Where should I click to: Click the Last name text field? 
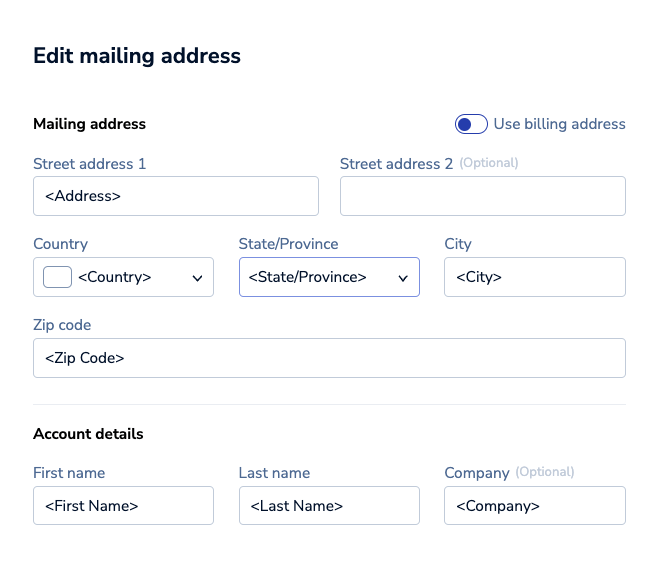click(x=328, y=506)
